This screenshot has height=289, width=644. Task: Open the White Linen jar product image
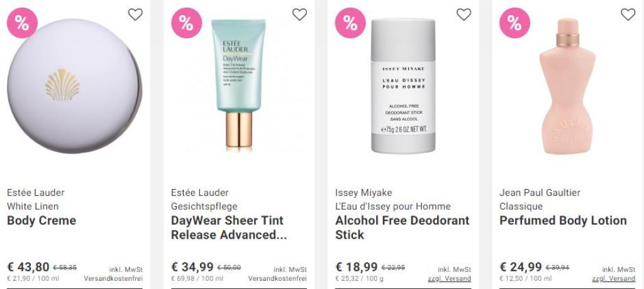point(75,86)
